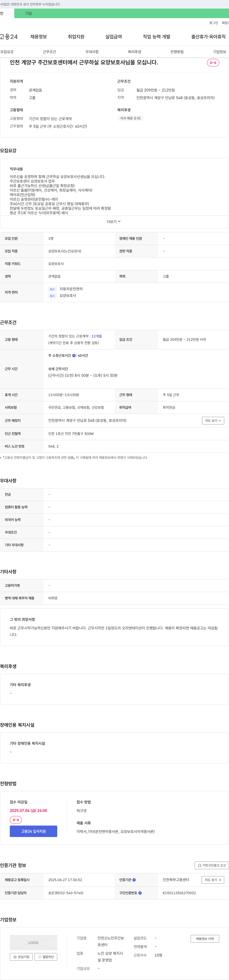Click the break time 12시00분~13시30분

64,395
